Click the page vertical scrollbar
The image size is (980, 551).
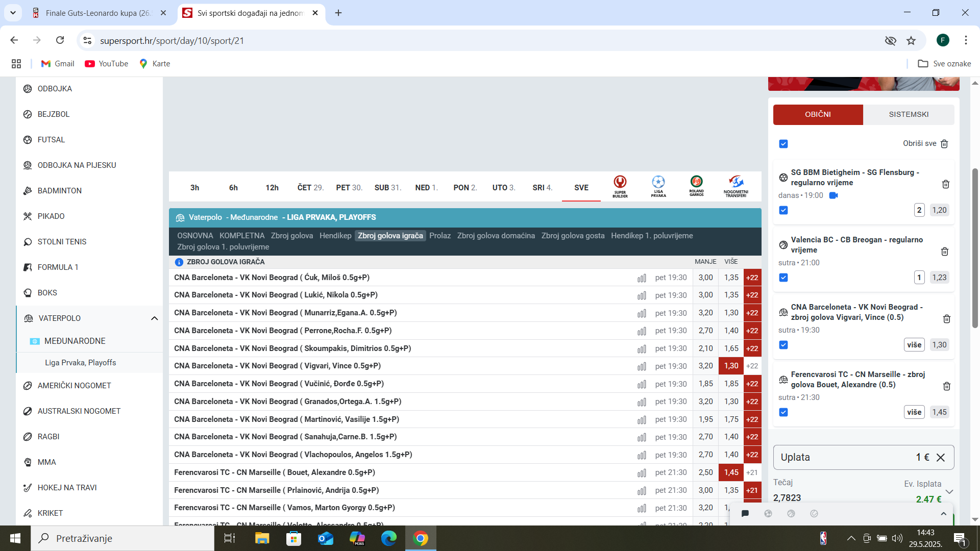(975, 248)
